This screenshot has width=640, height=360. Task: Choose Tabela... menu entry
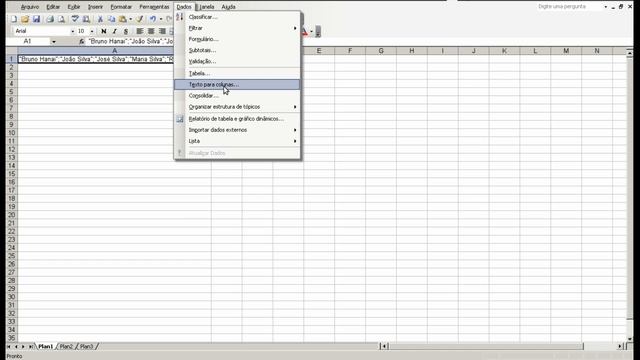pyautogui.click(x=237, y=73)
